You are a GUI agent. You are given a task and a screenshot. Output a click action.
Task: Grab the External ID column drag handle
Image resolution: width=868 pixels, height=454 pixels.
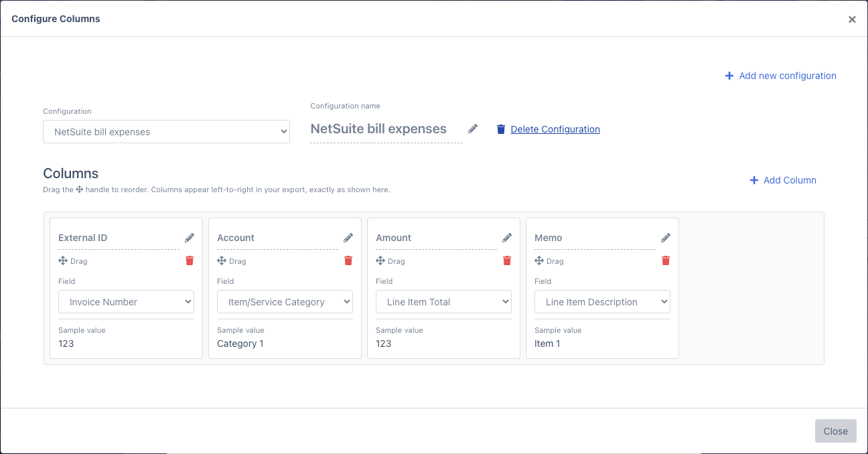[63, 260]
